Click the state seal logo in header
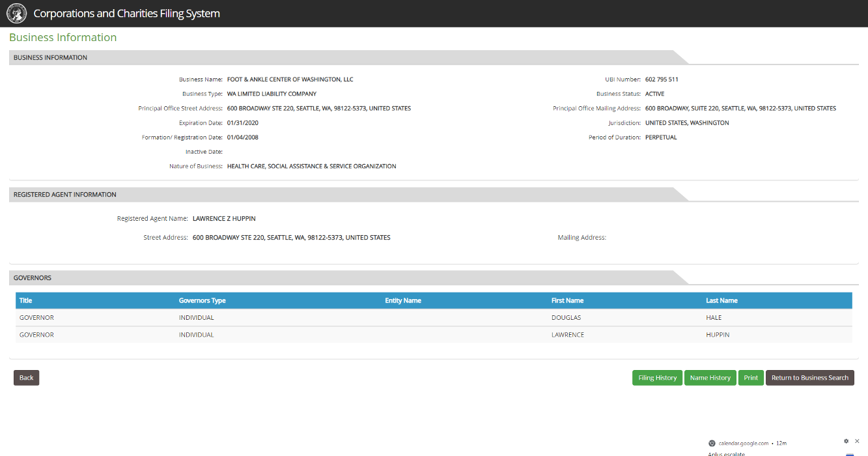The image size is (868, 456). 16,13
